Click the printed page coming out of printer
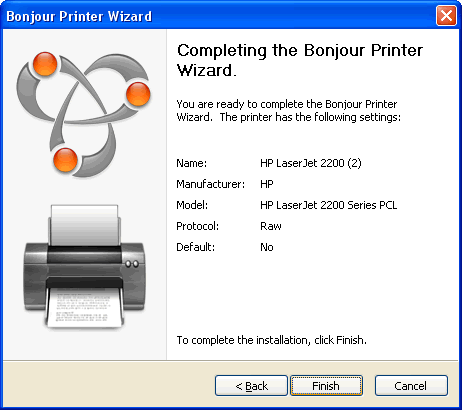The image size is (462, 410). click(x=85, y=307)
